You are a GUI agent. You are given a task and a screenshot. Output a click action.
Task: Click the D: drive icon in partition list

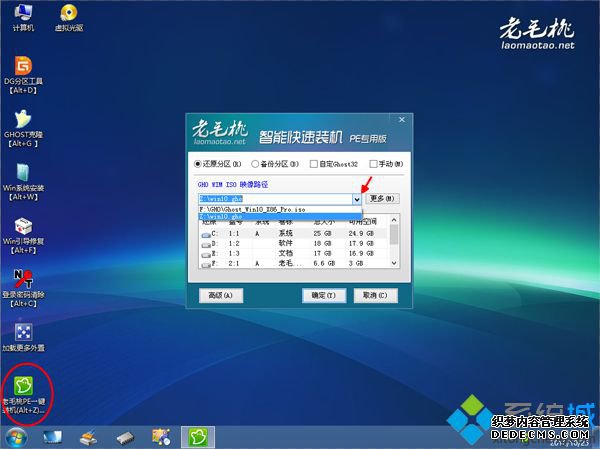[206, 244]
